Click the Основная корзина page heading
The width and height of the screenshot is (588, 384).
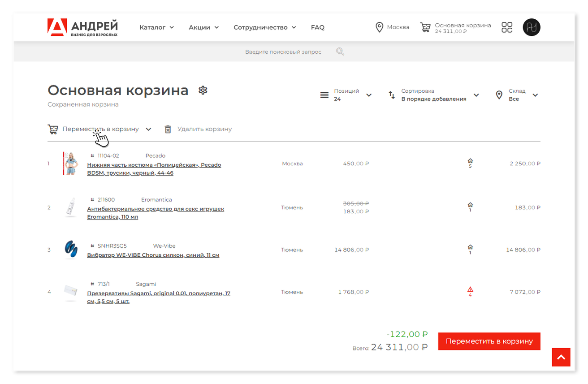[118, 90]
